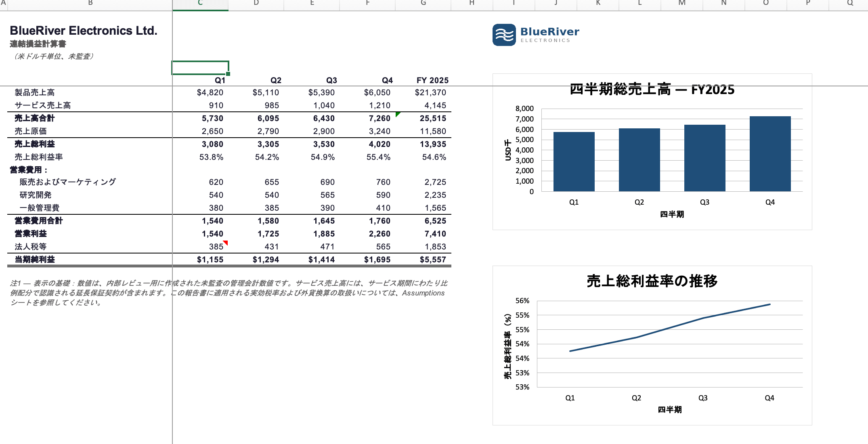Click the Q2 column heading cell
Screen dimensions: 868x444
[256, 80]
